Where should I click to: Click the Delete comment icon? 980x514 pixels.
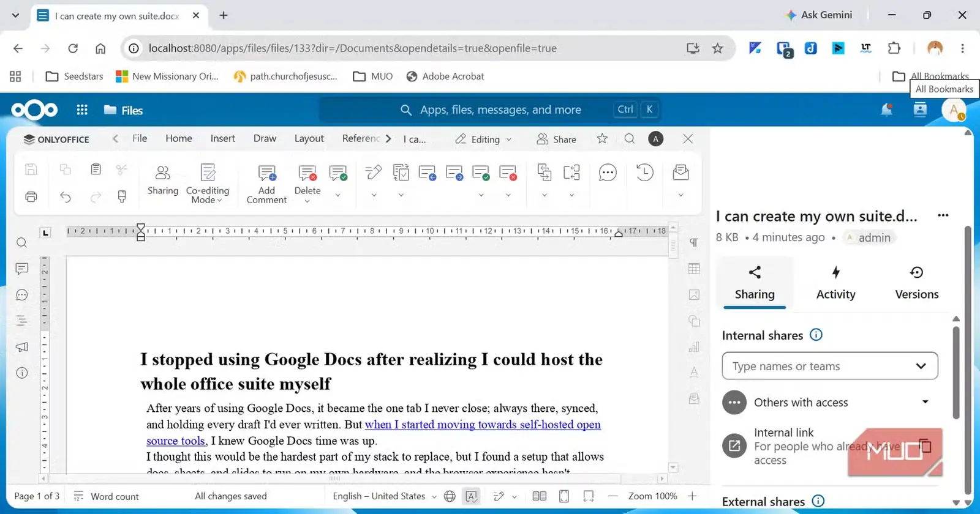pyautogui.click(x=307, y=173)
